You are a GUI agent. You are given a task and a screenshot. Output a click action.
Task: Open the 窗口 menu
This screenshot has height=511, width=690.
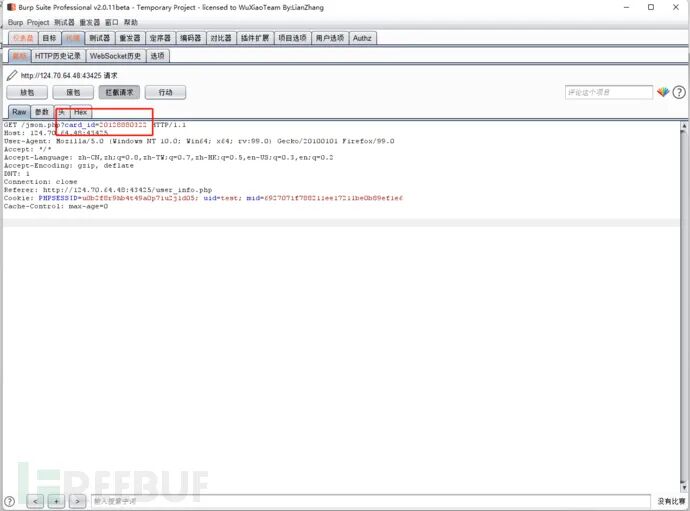pyautogui.click(x=111, y=22)
